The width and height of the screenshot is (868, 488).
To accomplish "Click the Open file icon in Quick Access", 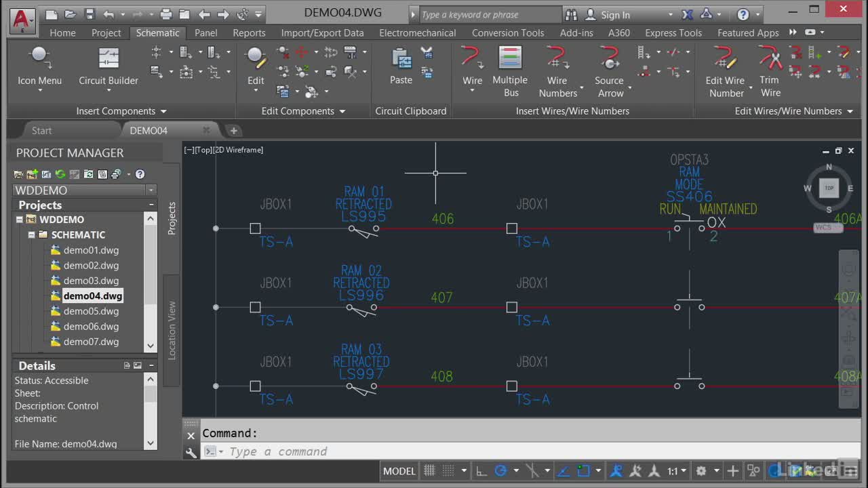I will tap(71, 14).
